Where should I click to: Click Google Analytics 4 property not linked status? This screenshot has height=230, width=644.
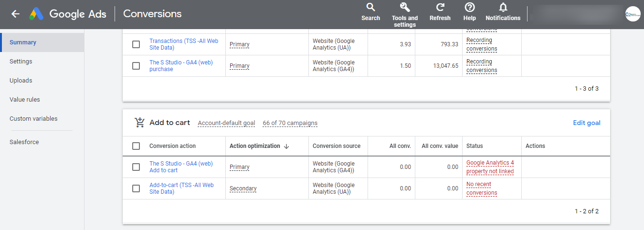[490, 167]
